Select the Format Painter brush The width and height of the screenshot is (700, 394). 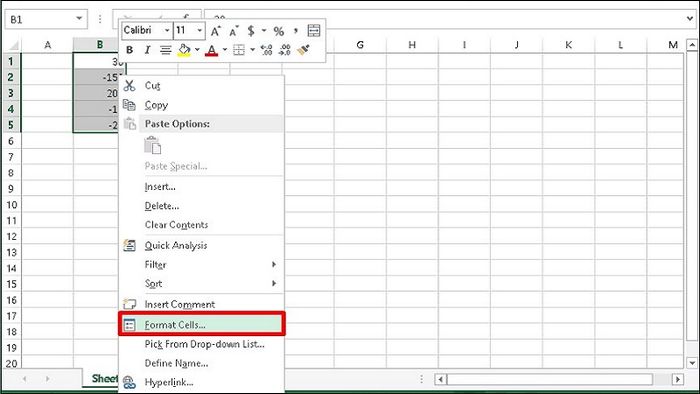(x=303, y=50)
